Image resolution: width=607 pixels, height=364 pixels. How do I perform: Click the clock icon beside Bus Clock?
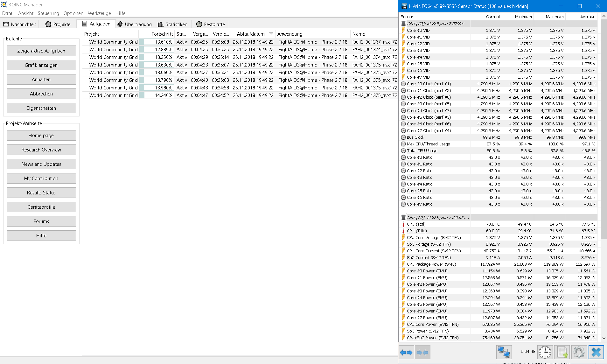tap(403, 137)
